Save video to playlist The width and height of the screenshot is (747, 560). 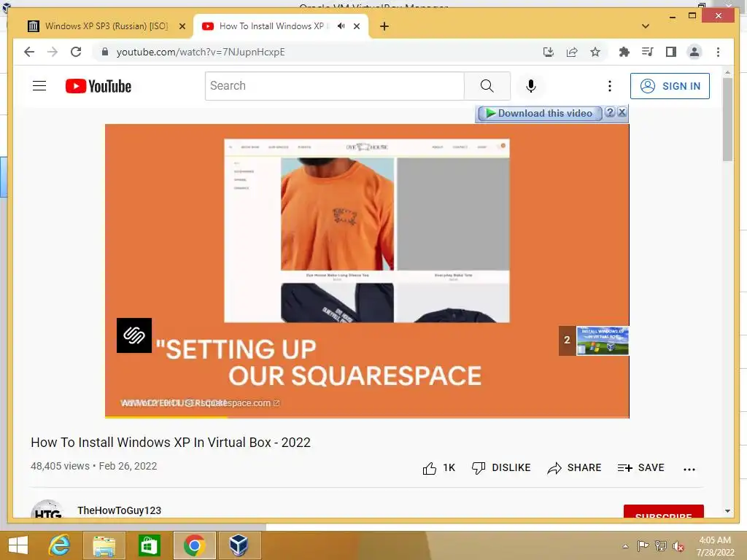(640, 468)
